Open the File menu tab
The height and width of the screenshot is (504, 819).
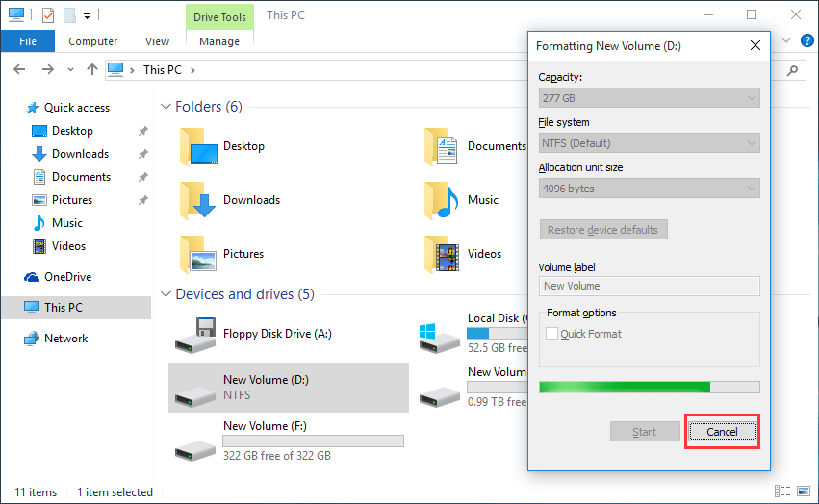[28, 41]
